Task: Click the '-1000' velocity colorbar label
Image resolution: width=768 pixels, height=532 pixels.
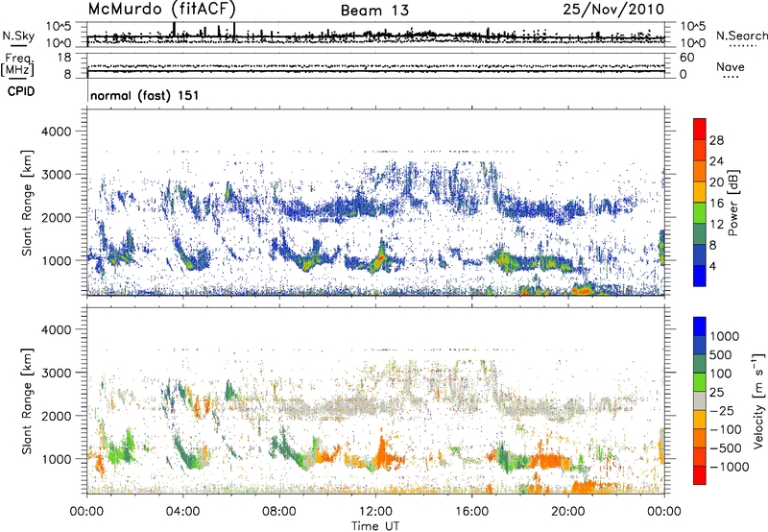Action: pyautogui.click(x=729, y=467)
